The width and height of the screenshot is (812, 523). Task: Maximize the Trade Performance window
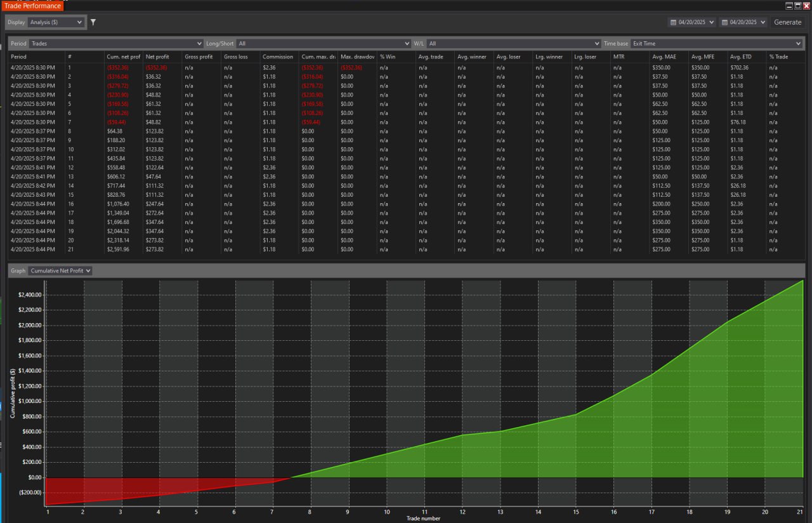[x=797, y=5]
